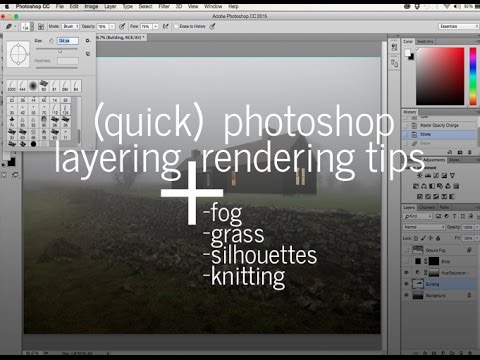This screenshot has height=360, width=480.
Task: Click the top collapsed panel icon in dock
Action: [394, 47]
